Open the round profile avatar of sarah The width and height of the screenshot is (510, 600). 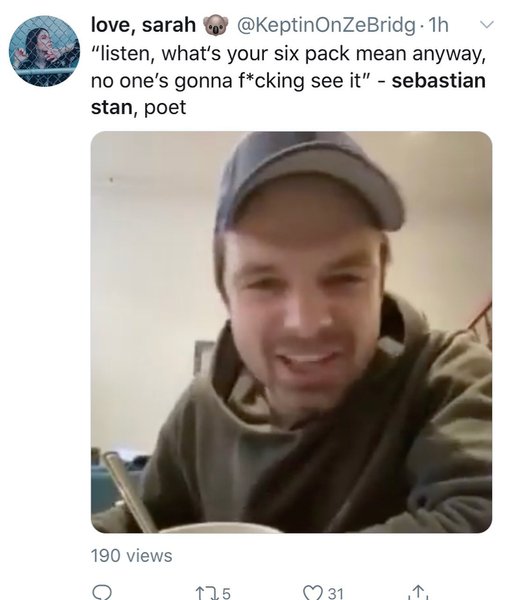[x=44, y=51]
